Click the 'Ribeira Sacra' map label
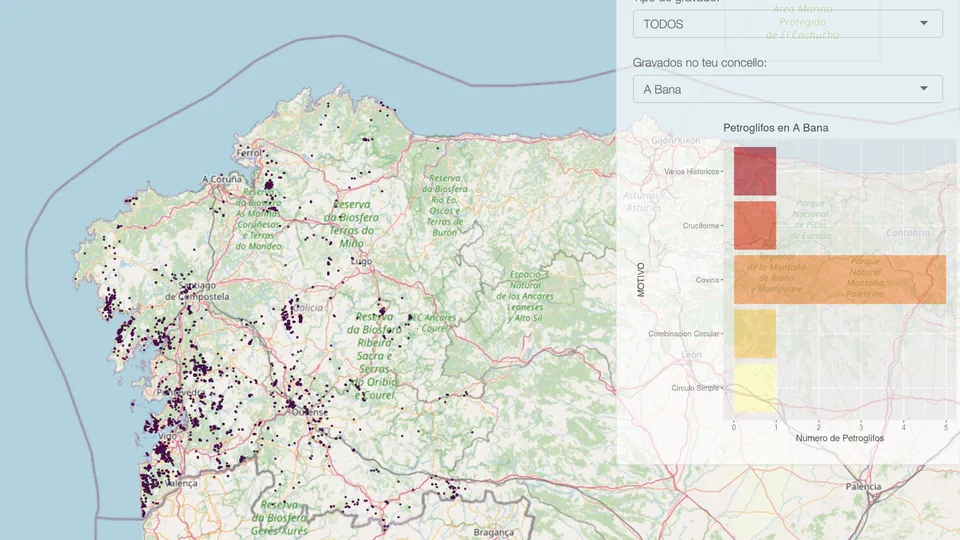Viewport: 960px width, 540px height. (374, 349)
